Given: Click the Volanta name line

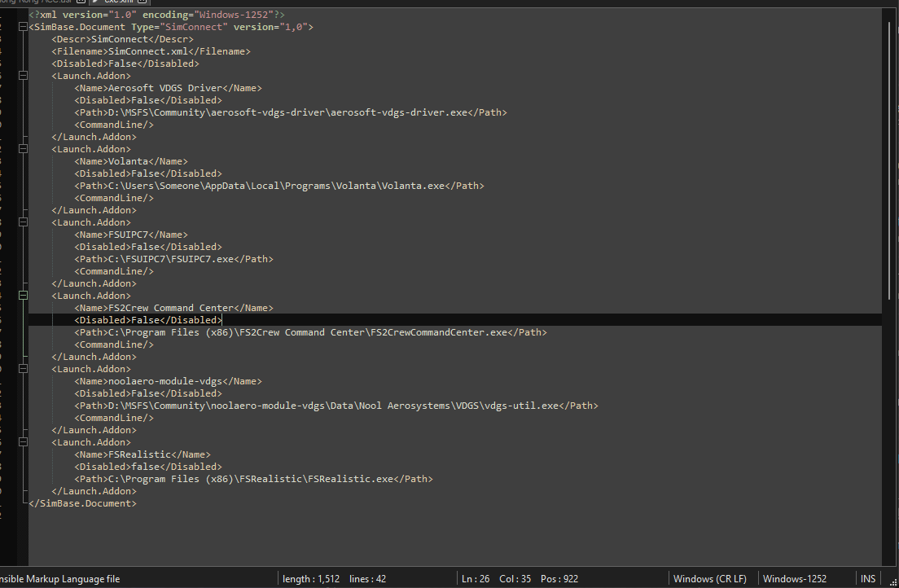Looking at the screenshot, I should click(x=131, y=161).
